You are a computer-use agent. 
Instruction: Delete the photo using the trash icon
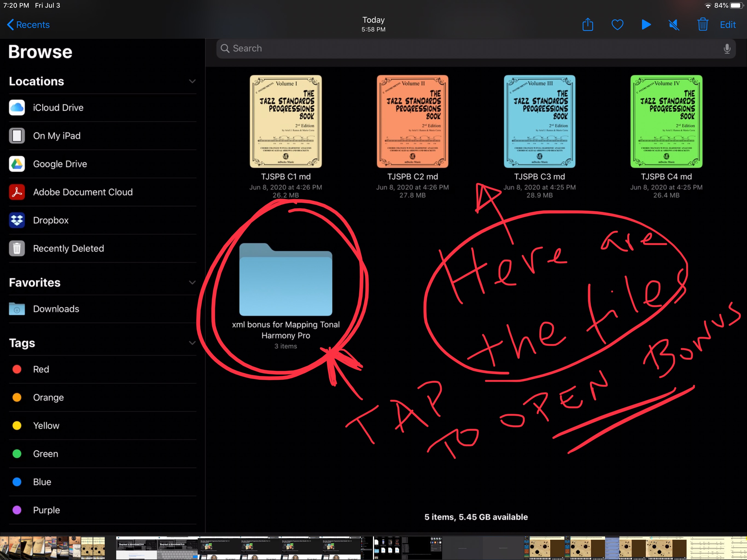(703, 25)
